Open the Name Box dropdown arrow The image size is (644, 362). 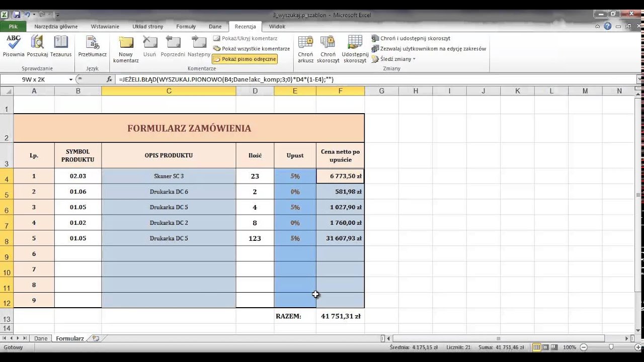tap(70, 79)
